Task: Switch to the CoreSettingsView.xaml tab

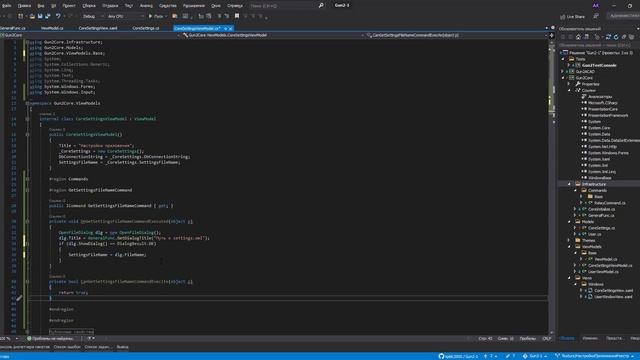Action: point(98,29)
